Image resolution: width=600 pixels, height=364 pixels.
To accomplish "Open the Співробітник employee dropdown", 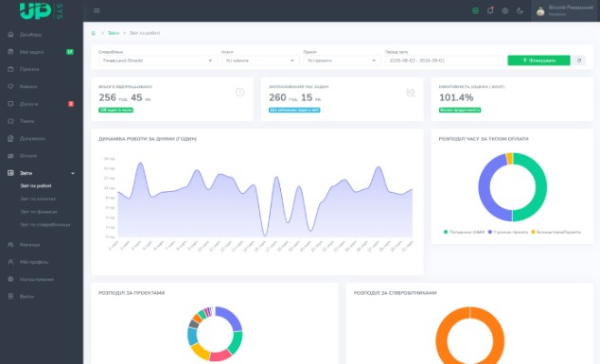I will point(157,61).
